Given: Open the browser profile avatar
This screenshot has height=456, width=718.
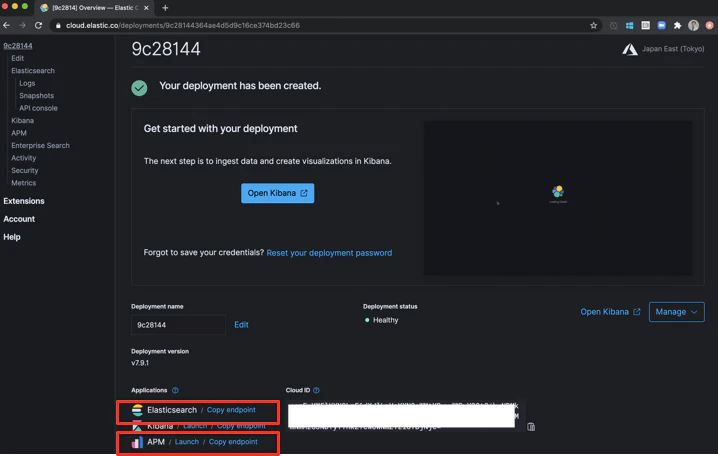Looking at the screenshot, I should tap(693, 25).
